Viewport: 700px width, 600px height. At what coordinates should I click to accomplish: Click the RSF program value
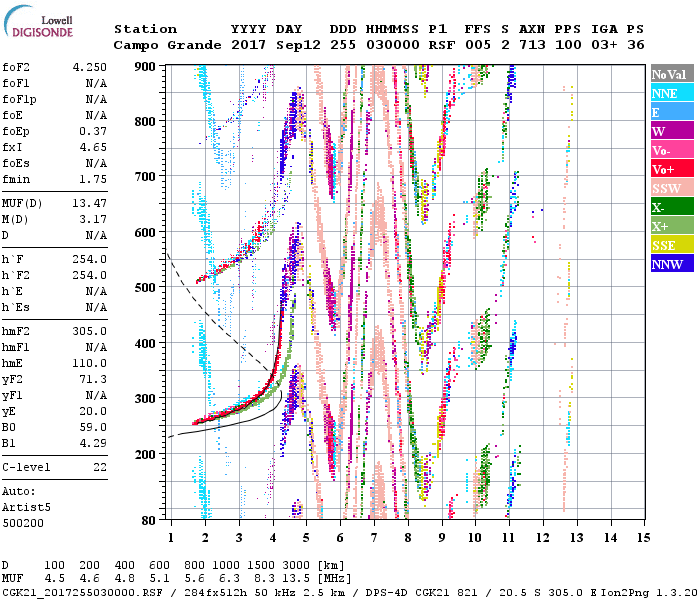click(442, 45)
